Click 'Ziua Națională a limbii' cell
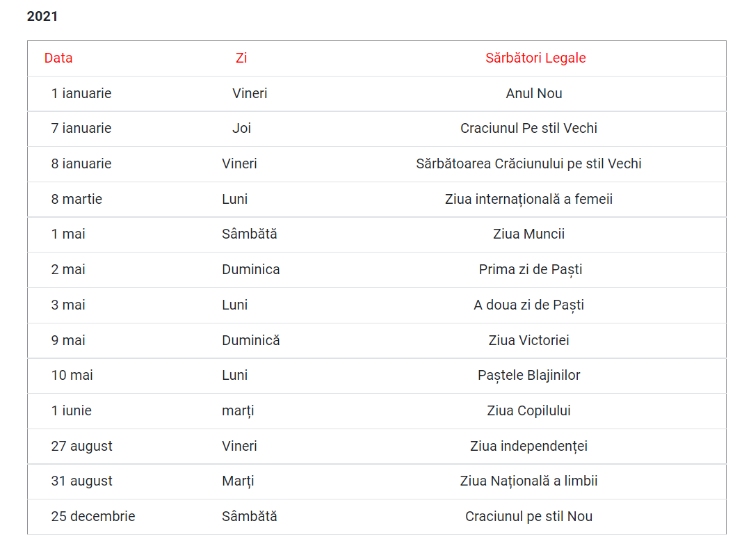 pos(528,481)
